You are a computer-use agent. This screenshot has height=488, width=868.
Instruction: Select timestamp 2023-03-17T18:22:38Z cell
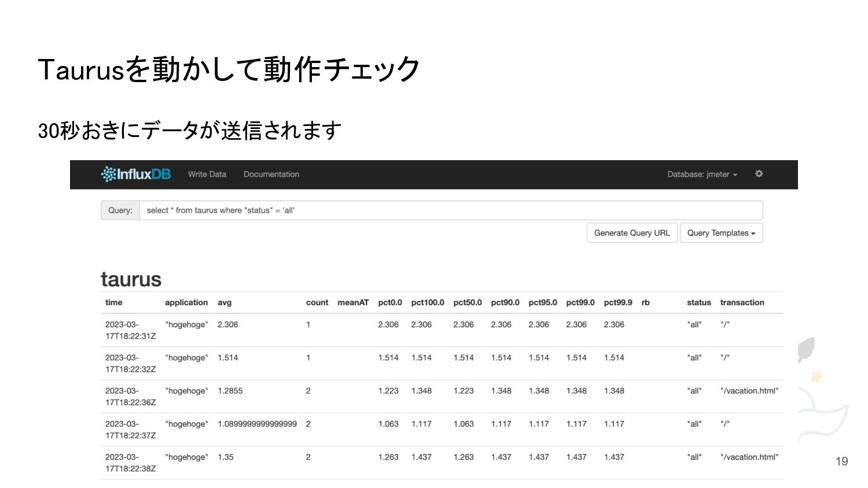[x=131, y=463]
